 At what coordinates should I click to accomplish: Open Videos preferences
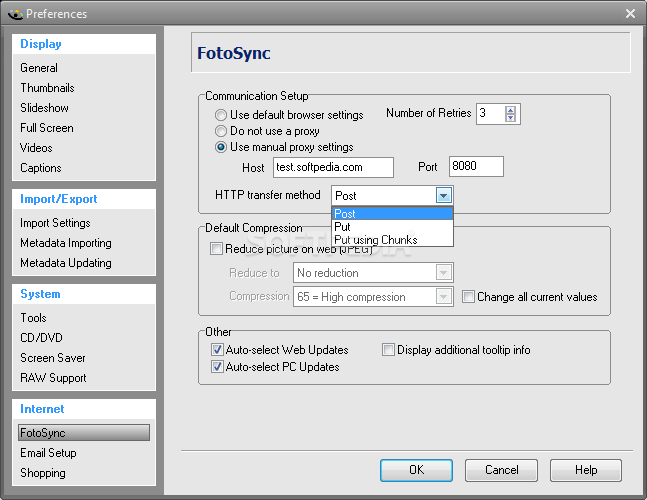[36, 148]
